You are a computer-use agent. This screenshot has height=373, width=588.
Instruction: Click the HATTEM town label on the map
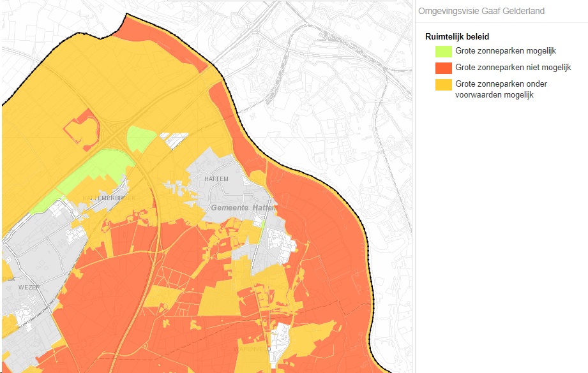click(x=216, y=179)
